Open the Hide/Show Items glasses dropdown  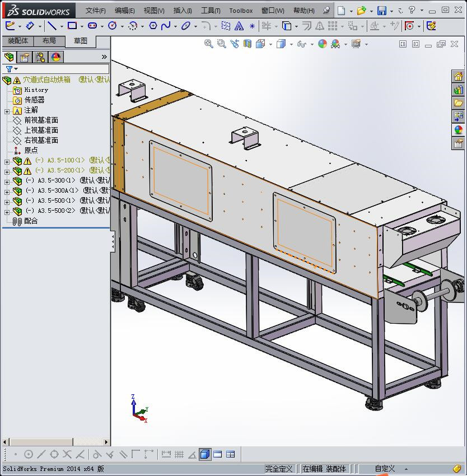tap(311, 44)
